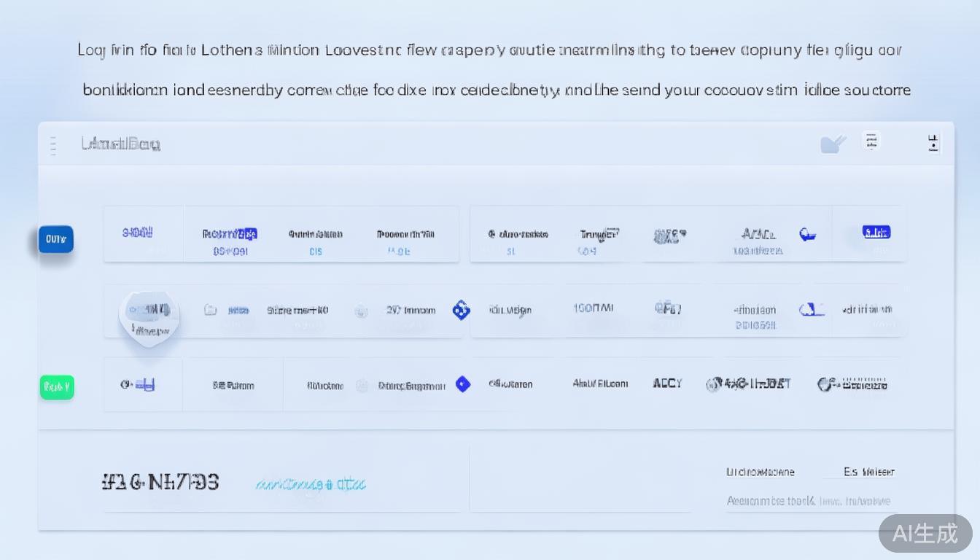Click the blue highlighted label in first top-row card
The height and width of the screenshot is (560, 980).
point(230,234)
